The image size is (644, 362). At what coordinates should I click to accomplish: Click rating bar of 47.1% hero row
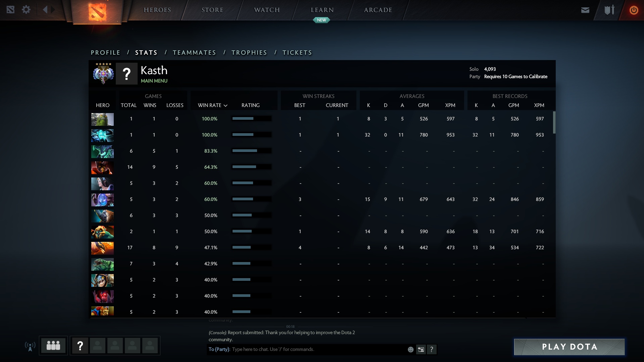pos(251,248)
